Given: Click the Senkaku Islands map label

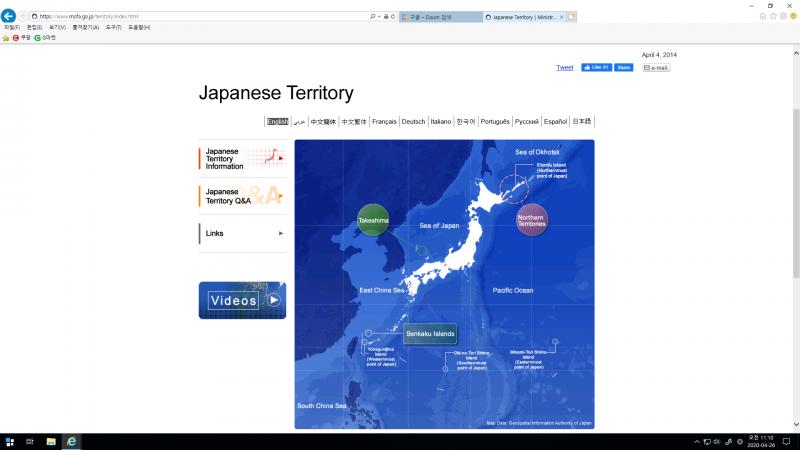Looking at the screenshot, I should click(430, 333).
